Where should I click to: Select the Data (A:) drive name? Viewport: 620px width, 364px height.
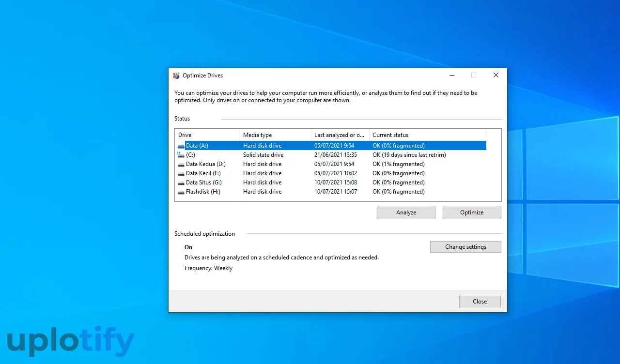coord(197,146)
